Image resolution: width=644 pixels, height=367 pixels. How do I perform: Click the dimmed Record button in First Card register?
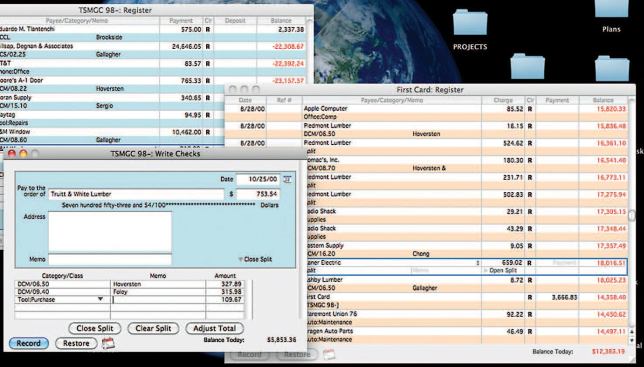(x=249, y=354)
